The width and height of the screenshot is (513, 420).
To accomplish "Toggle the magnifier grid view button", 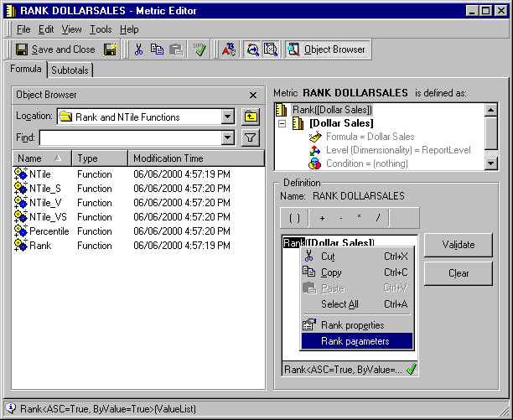I will tap(270, 49).
